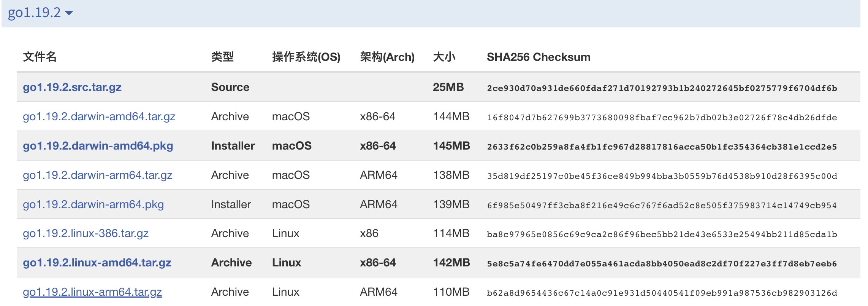Download the go1.19.2.darwin-arm64.pkg installer
This screenshot has height=306, width=868.
tap(93, 204)
